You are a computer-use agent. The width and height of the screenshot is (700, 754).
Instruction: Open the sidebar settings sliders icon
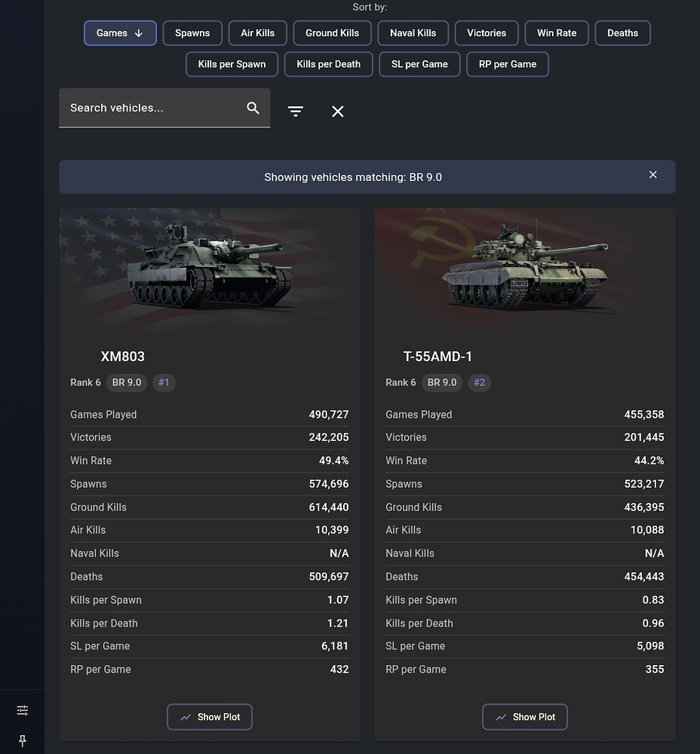coord(23,710)
